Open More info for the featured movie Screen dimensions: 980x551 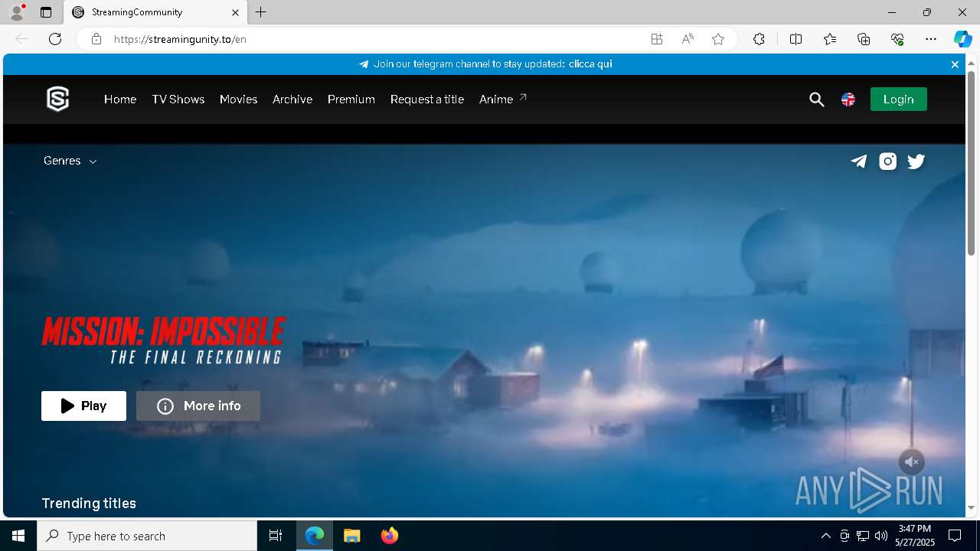pyautogui.click(x=198, y=406)
